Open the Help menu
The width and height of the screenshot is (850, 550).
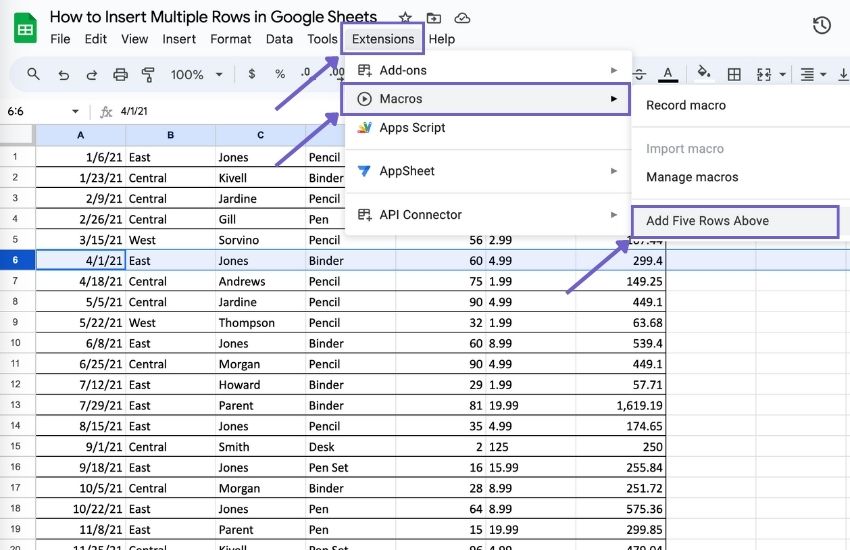(x=442, y=39)
